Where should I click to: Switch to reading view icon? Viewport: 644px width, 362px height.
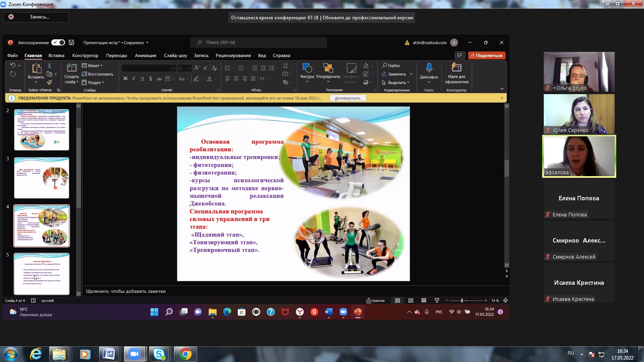coord(424,300)
